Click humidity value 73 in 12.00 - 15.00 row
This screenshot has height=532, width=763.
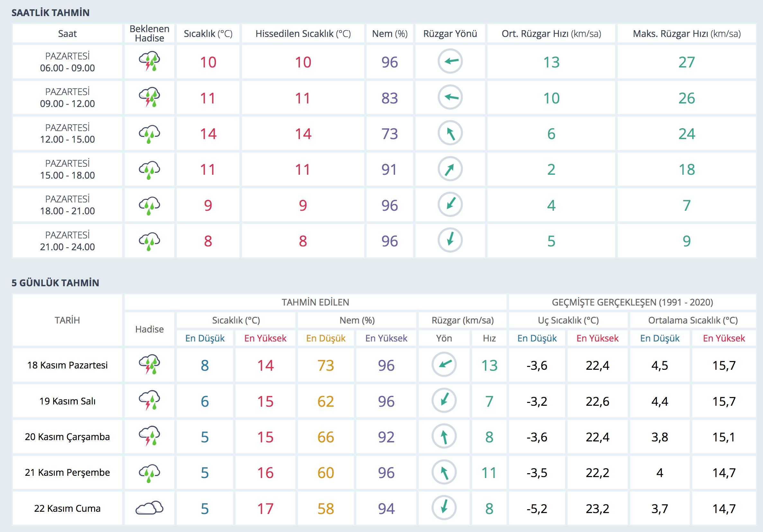(389, 134)
